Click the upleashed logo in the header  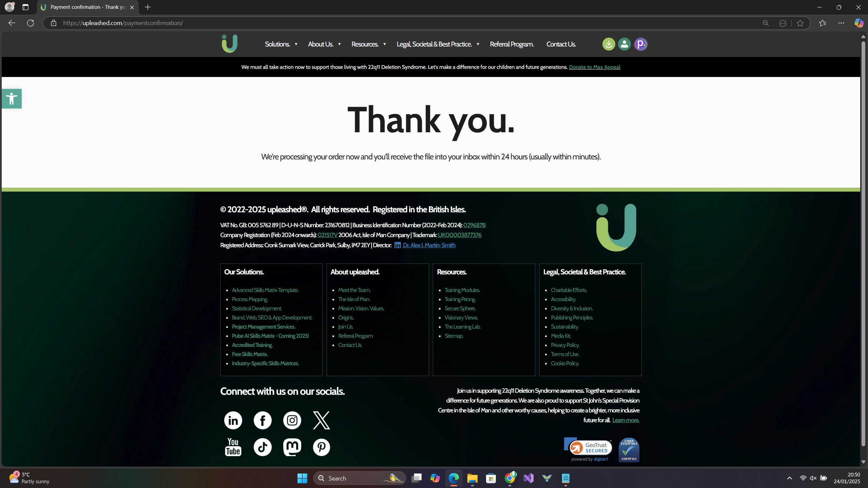pos(230,44)
